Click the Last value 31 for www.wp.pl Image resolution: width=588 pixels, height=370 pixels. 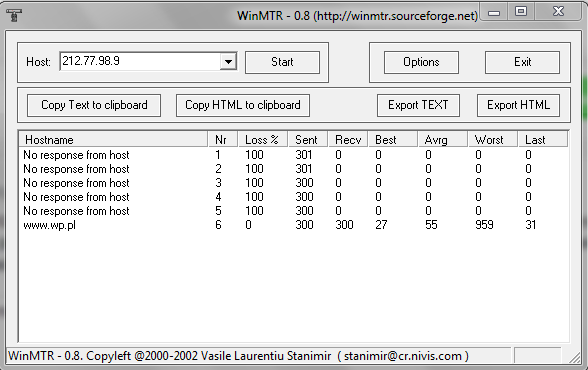pyautogui.click(x=531, y=225)
